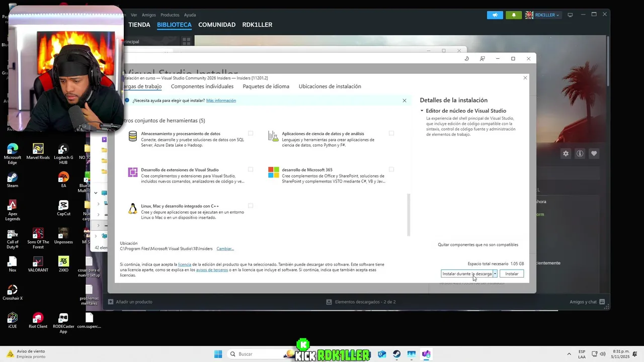
Task: Click the workloads list vertical scrollbar
Action: [409, 215]
